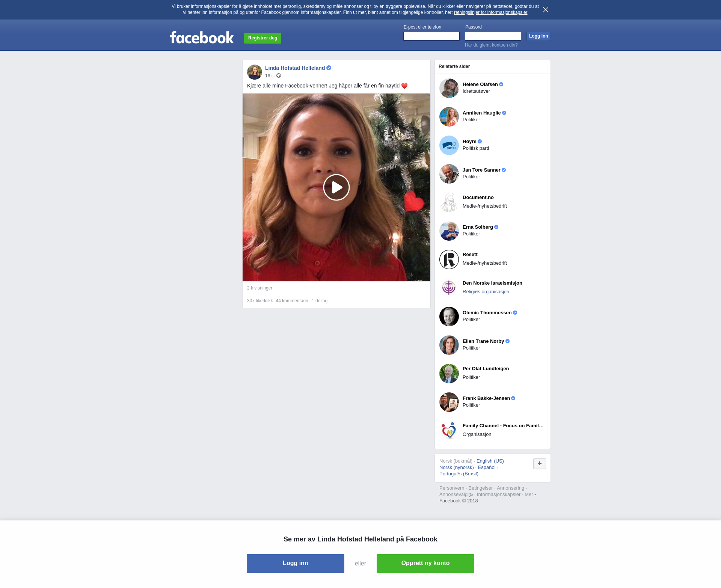The width and height of the screenshot is (721, 588).
Task: Click the Olemic Thommessen name link
Action: tap(487, 313)
